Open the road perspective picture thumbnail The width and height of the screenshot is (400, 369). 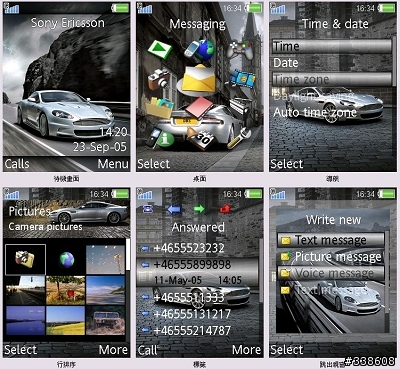pyautogui.click(x=25, y=290)
